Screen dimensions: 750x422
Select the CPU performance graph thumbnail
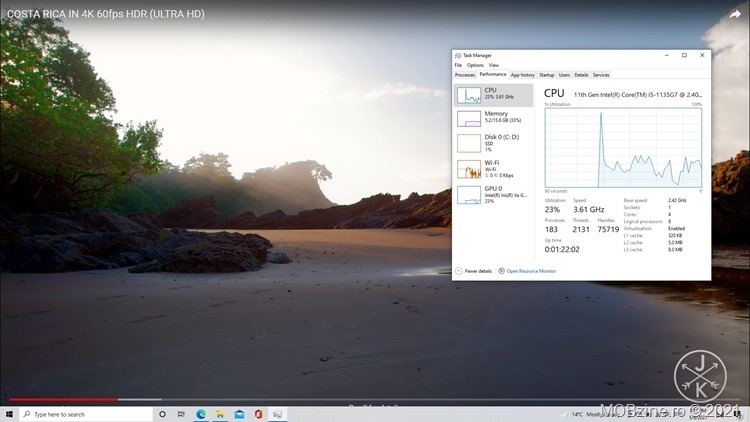coord(469,95)
